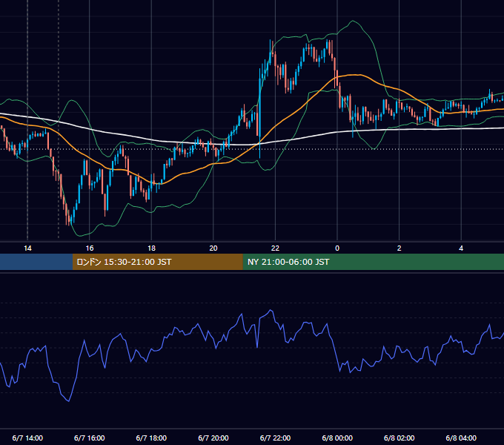
Task: Click the 6/7 16:00 label on the oscillator axis
Action: [x=90, y=438]
